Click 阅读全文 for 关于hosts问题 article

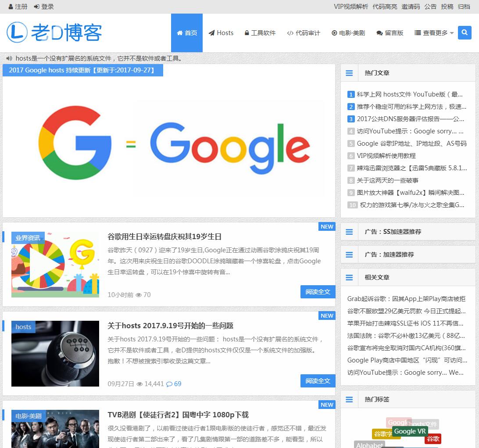(x=318, y=381)
